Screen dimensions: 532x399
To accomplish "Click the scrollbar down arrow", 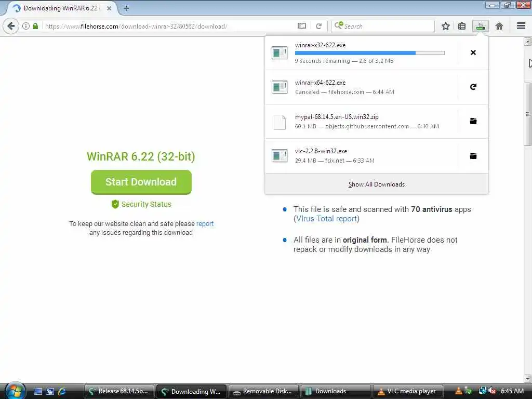I will pos(527,378).
